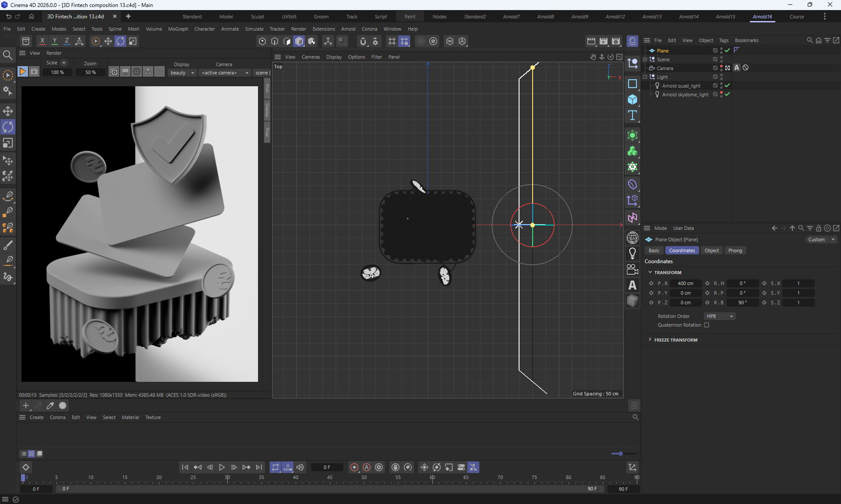Click the Light object icon
This screenshot has height=504, width=841.
[x=632, y=253]
